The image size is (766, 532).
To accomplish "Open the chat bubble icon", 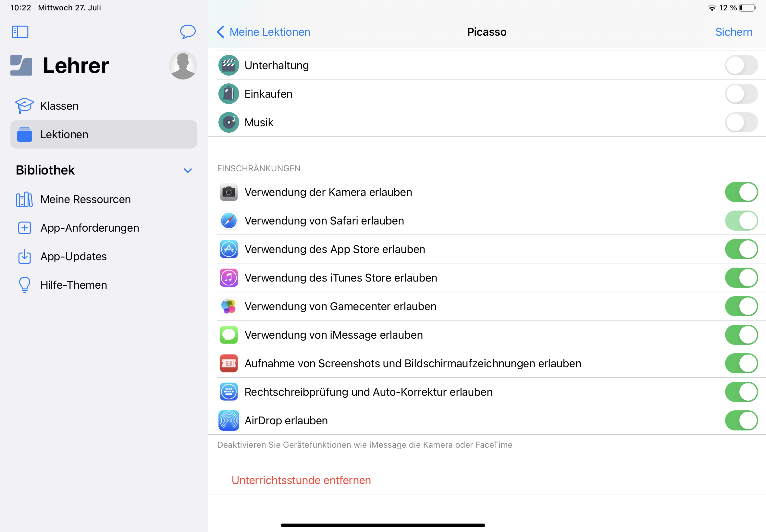I will [188, 32].
